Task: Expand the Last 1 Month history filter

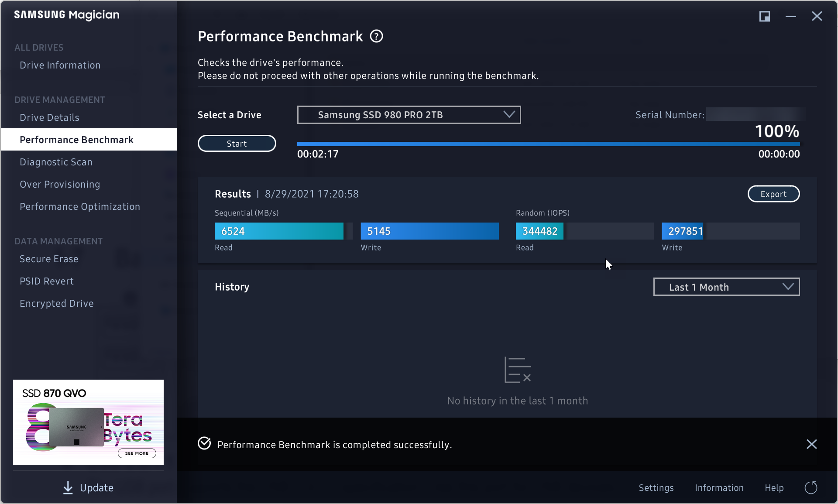Action: click(726, 287)
